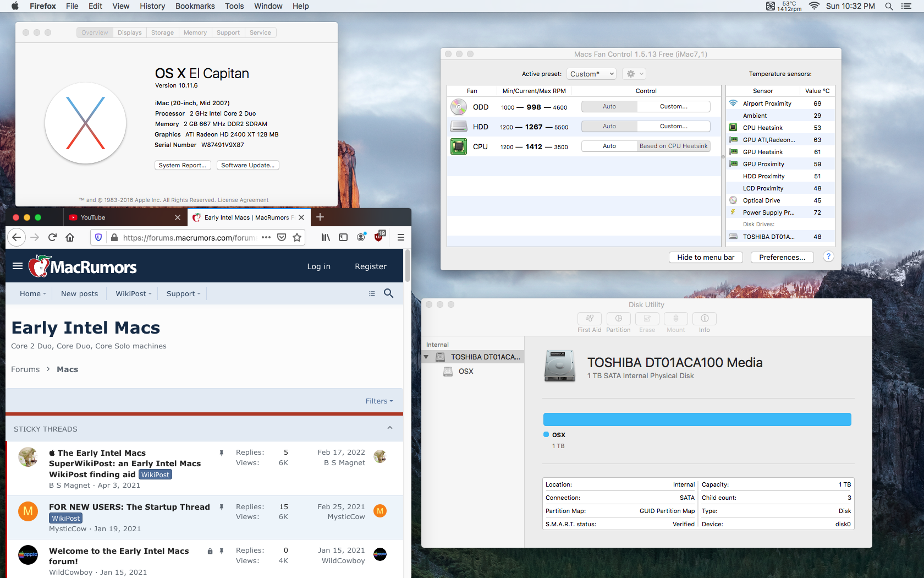Expand Filters dropdown on forum
This screenshot has width=924, height=578.
380,401
